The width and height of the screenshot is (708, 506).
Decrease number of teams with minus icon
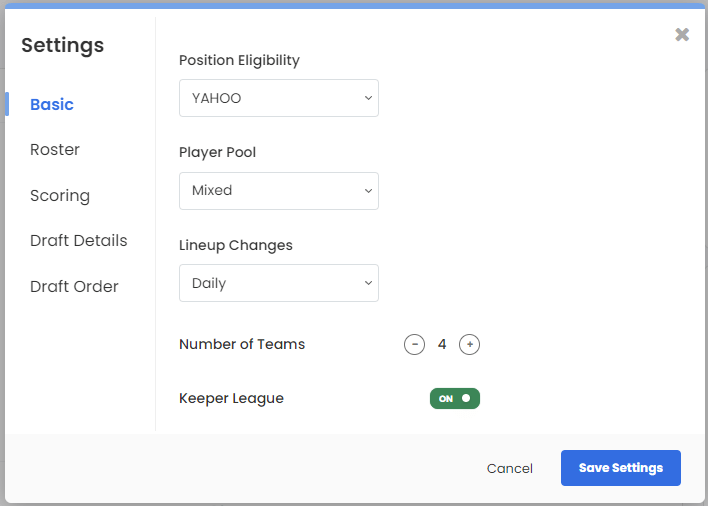414,344
